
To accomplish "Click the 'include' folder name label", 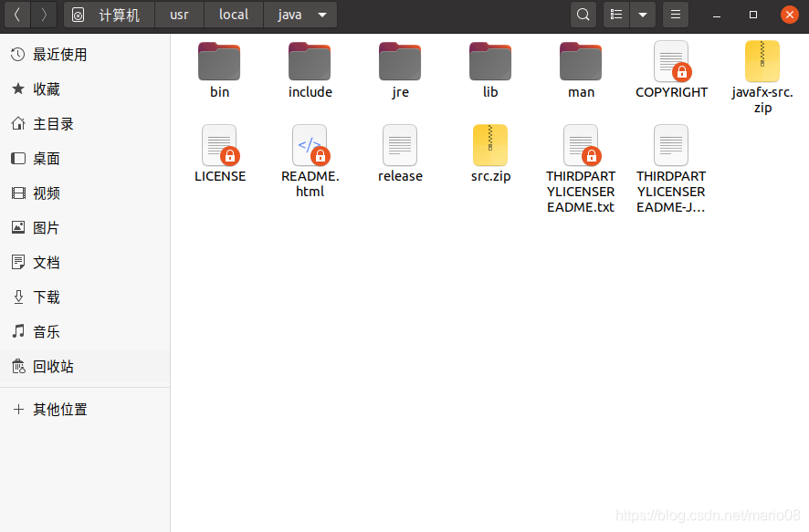I will pyautogui.click(x=310, y=92).
